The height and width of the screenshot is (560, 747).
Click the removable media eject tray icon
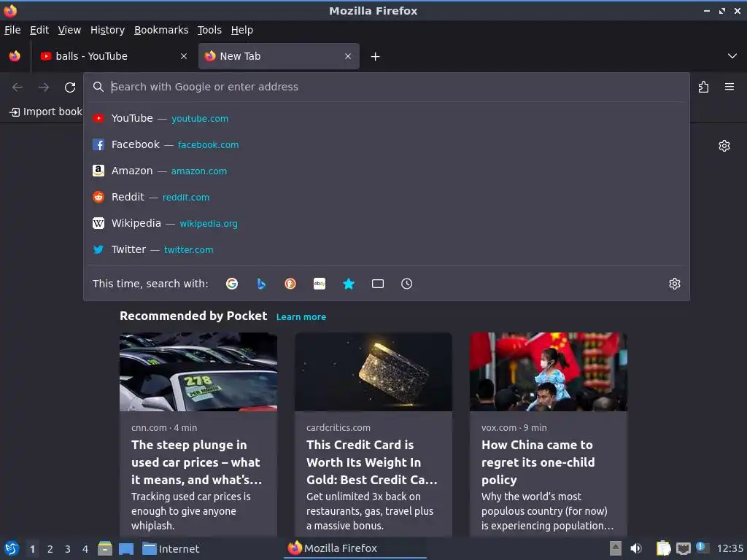coord(616,548)
